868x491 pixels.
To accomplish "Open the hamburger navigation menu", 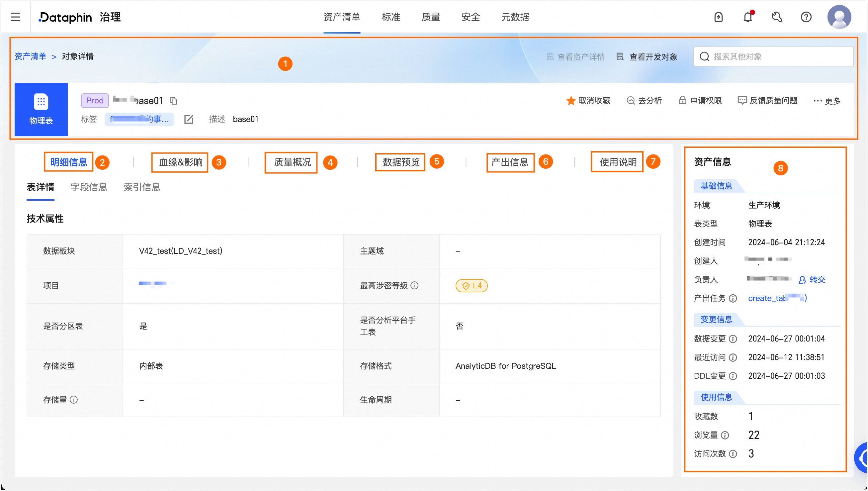I will (x=16, y=17).
